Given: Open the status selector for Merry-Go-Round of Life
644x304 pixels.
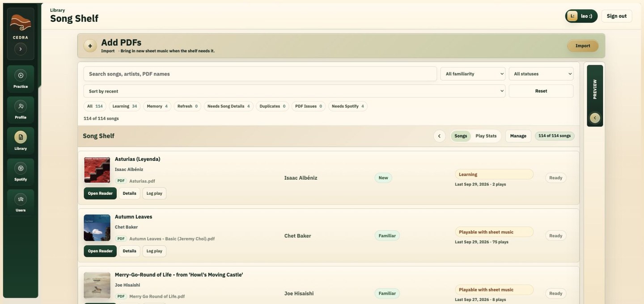Looking at the screenshot, I should pyautogui.click(x=494, y=290).
